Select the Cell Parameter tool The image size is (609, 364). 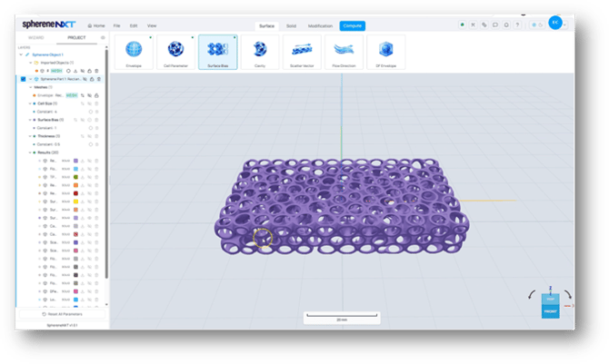175,52
